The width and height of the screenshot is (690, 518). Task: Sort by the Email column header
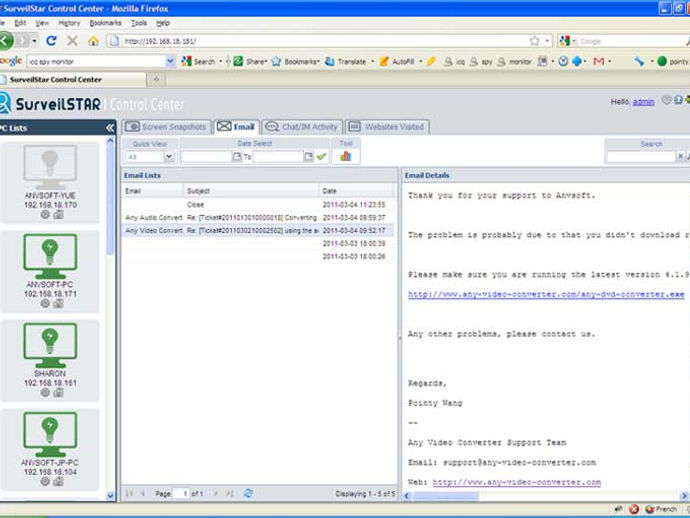(x=153, y=191)
